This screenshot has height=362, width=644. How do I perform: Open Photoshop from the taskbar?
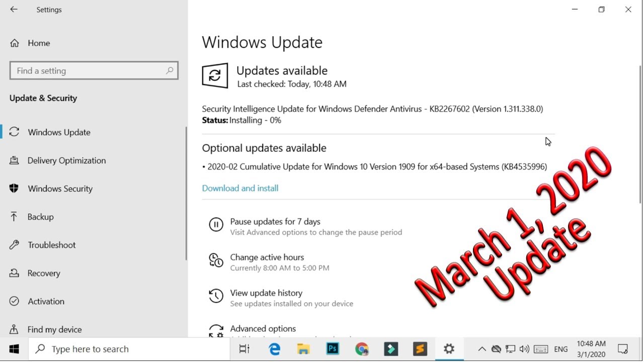[x=333, y=349]
